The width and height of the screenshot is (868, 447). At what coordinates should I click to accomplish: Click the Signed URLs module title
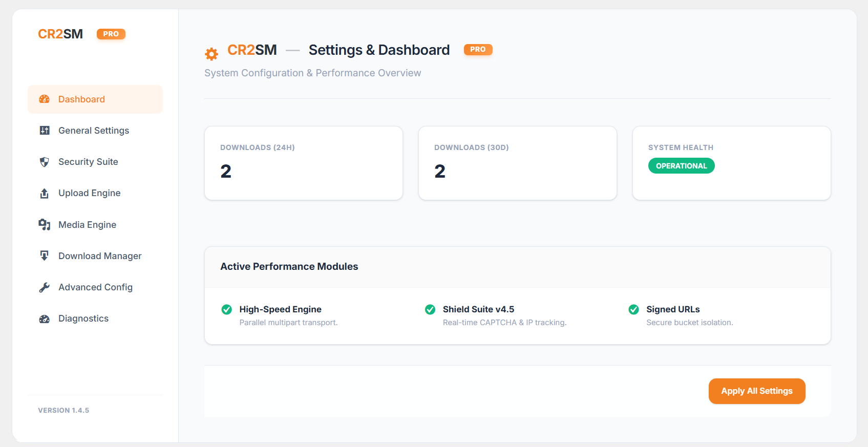673,309
